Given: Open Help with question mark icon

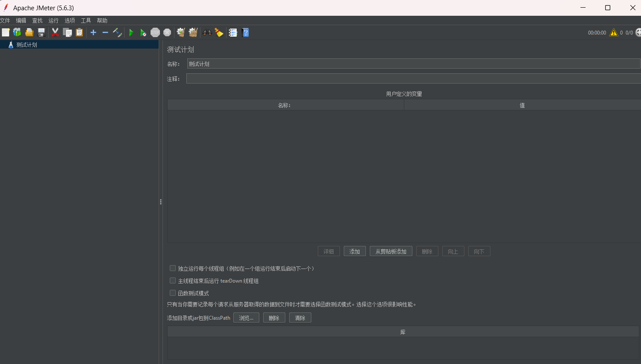Looking at the screenshot, I should coord(245,32).
